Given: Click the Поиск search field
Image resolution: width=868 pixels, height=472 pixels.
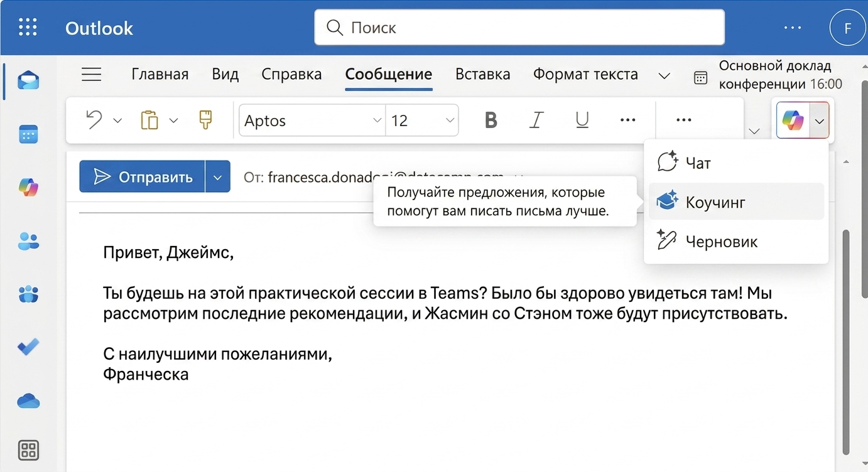Looking at the screenshot, I should pyautogui.click(x=519, y=28).
